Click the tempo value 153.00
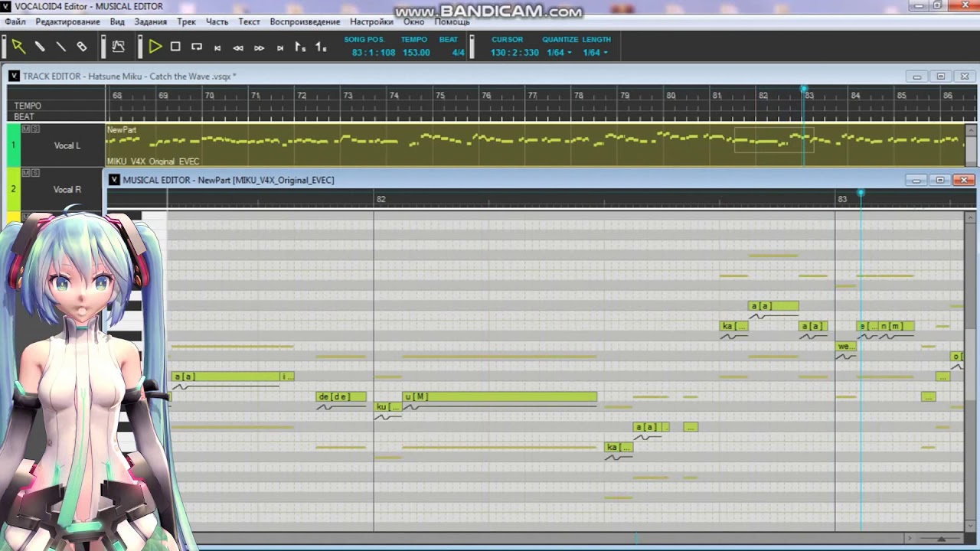980x551 pixels. click(416, 53)
